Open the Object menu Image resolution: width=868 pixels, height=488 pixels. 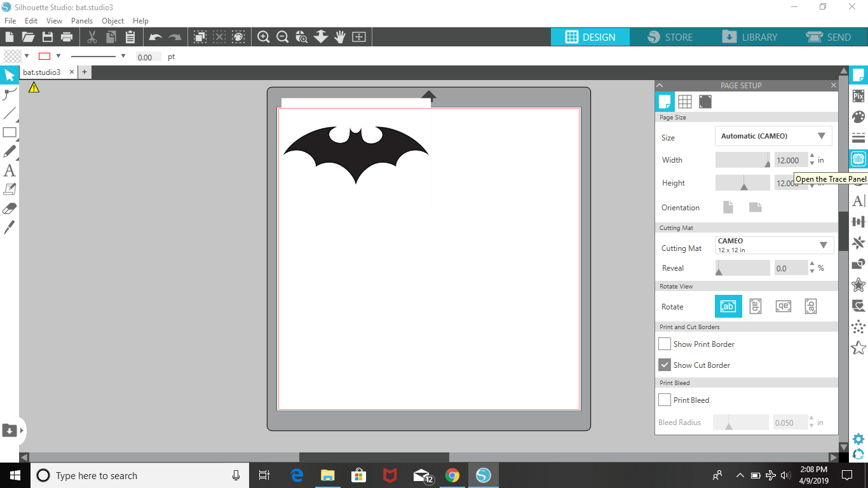(x=113, y=20)
